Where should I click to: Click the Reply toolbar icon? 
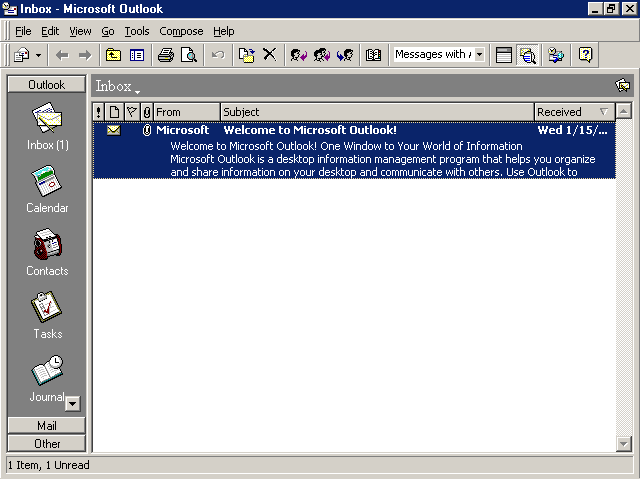298,55
